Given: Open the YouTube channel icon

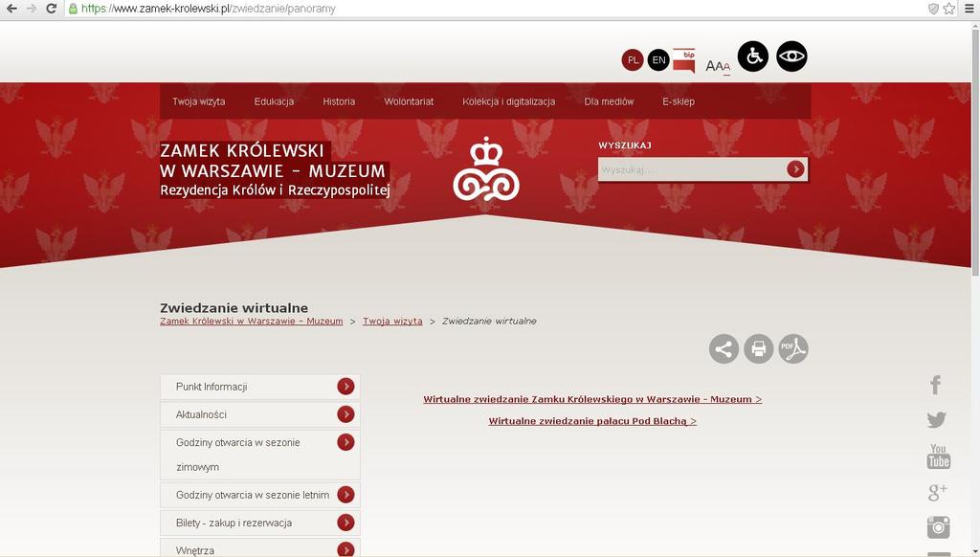Looking at the screenshot, I should tap(938, 457).
